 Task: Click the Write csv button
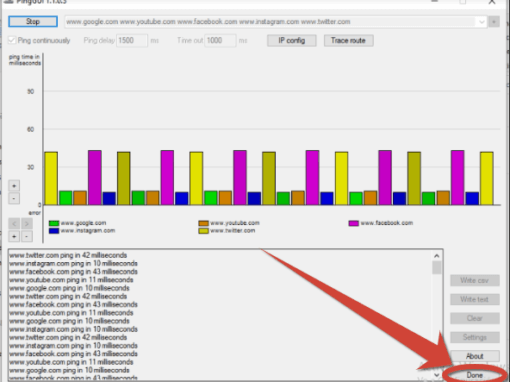(475, 281)
